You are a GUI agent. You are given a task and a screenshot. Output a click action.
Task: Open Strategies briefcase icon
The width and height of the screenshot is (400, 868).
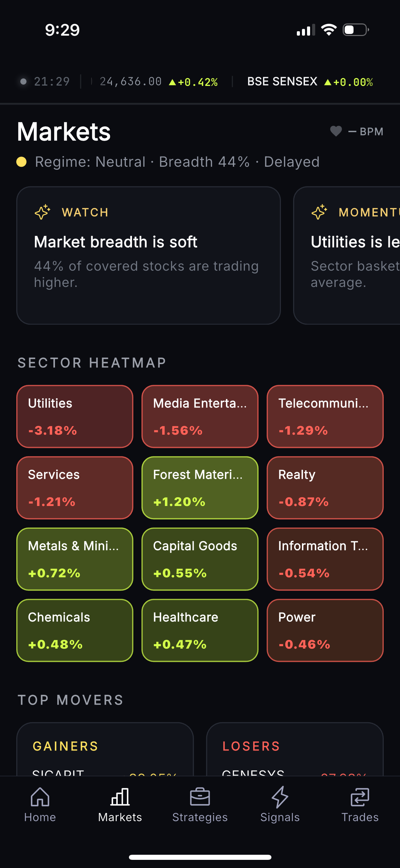200,797
